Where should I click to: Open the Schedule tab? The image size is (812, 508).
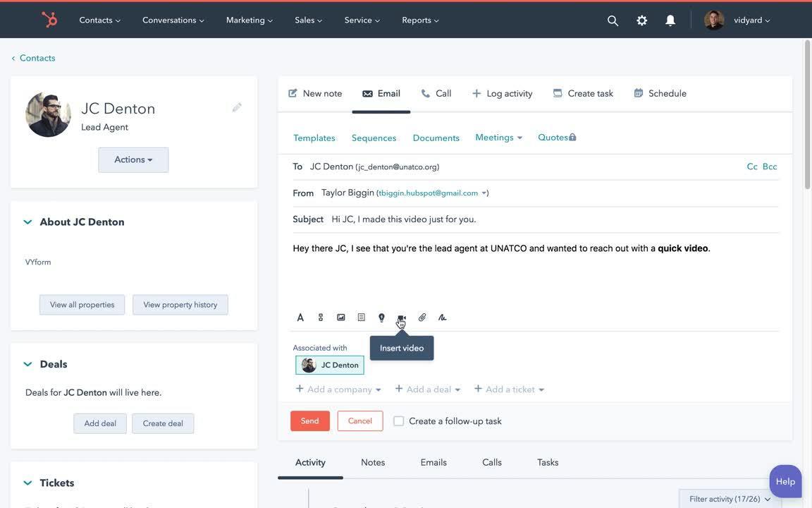click(660, 93)
